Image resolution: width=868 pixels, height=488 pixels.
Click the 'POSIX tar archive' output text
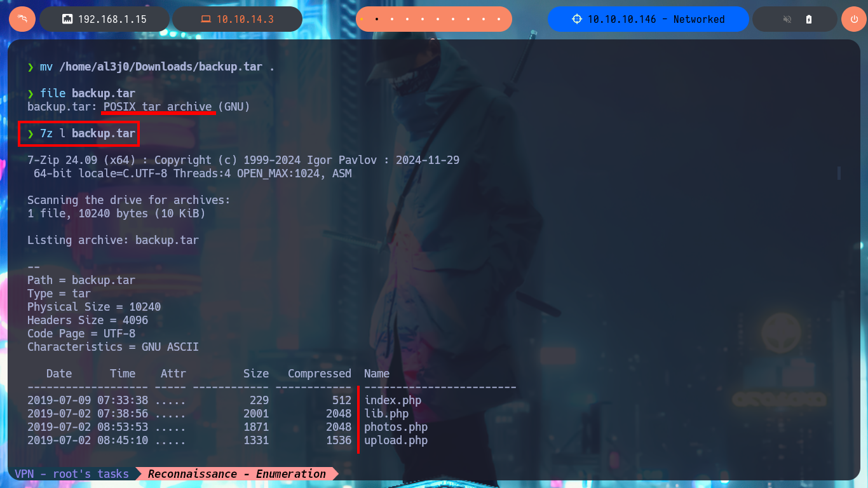pos(158,107)
